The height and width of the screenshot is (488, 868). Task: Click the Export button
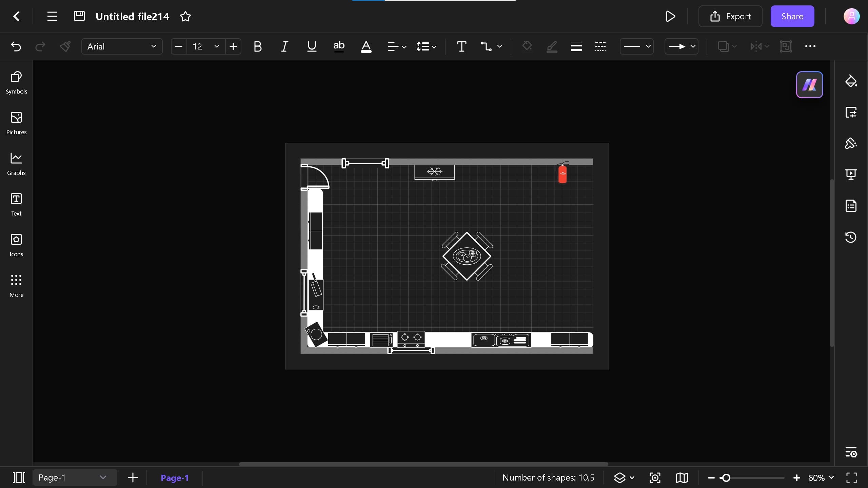click(x=730, y=16)
